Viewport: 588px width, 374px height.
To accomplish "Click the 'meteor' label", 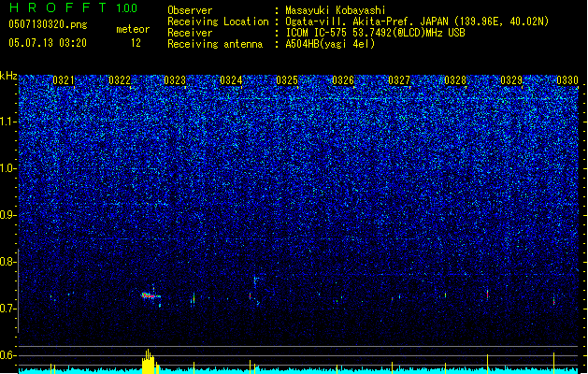I will coord(133,29).
